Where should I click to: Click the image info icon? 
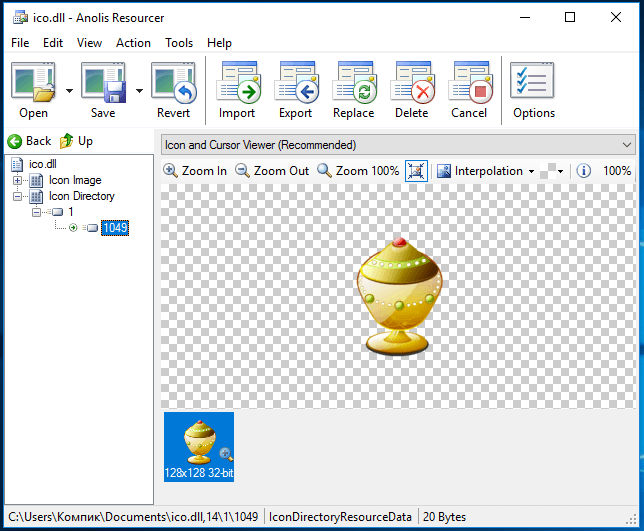point(583,170)
